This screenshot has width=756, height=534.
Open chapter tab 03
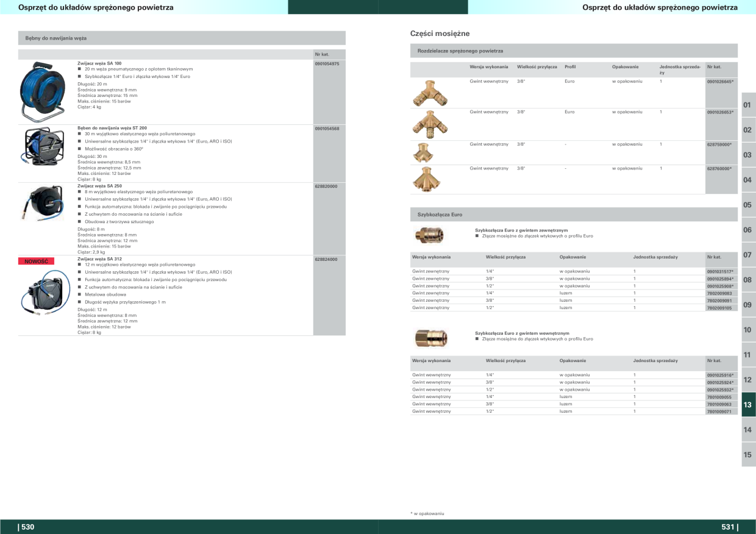point(748,155)
